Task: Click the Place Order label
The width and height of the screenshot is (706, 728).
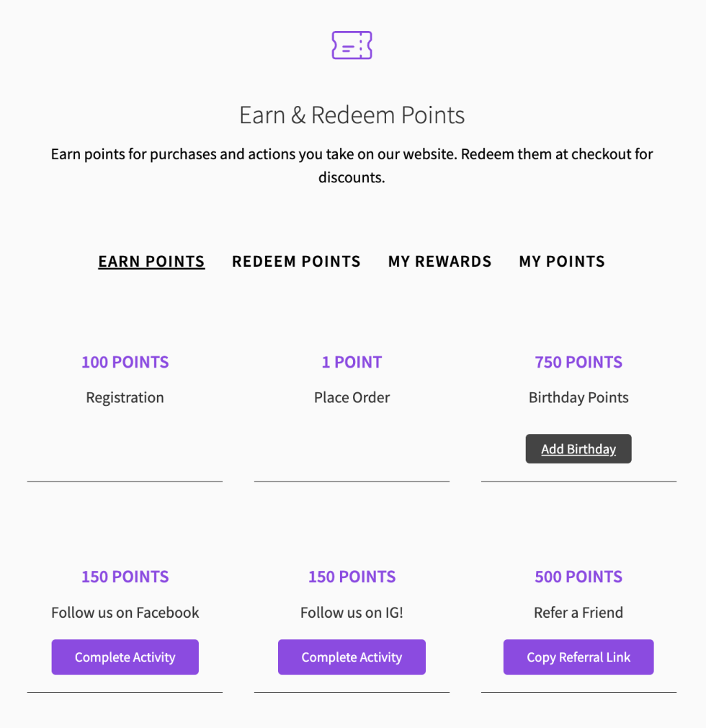Action: [352, 398]
